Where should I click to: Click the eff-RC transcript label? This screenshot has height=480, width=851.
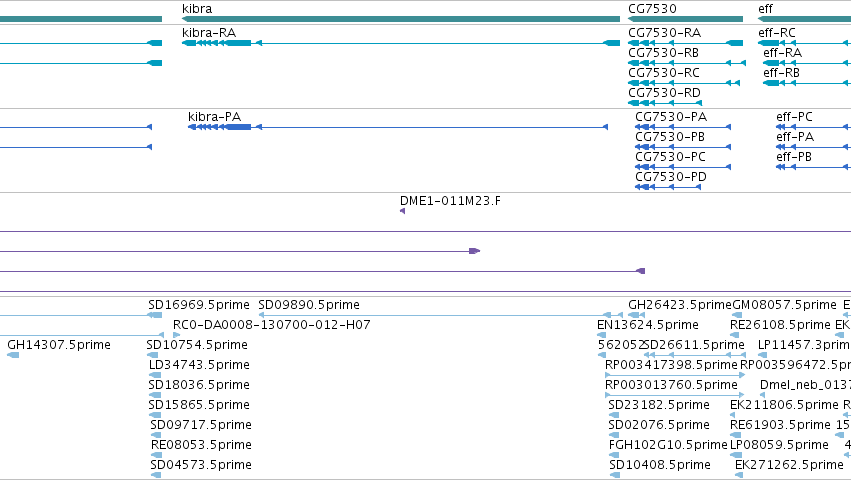coord(777,33)
